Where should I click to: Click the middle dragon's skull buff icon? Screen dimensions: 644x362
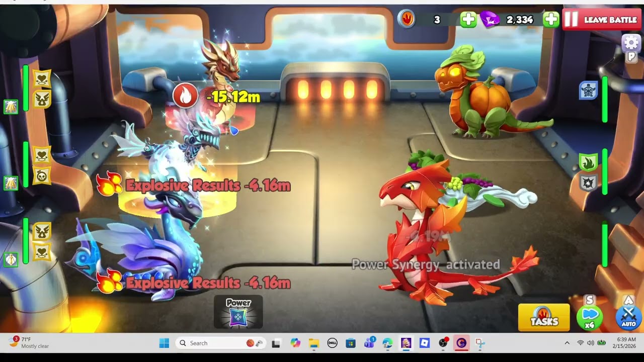[42, 175]
